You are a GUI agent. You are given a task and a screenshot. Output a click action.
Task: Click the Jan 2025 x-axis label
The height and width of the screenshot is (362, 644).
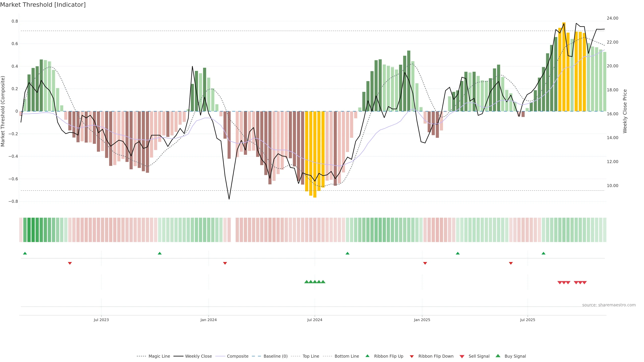pos(422,320)
